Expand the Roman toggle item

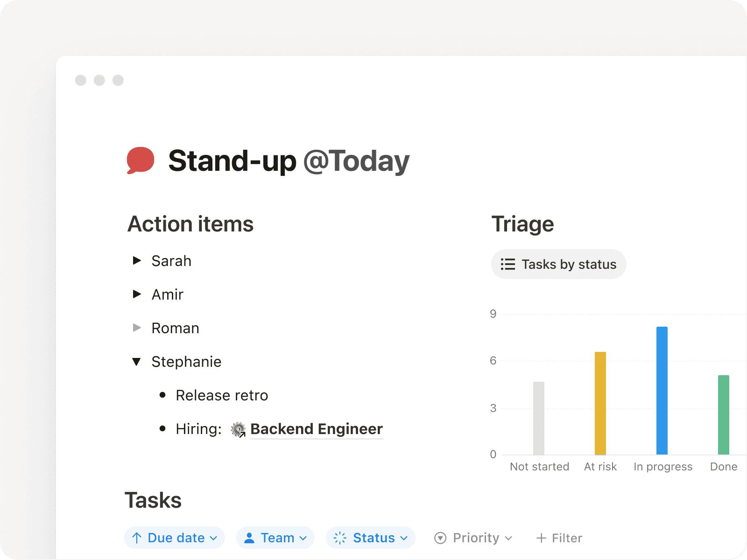(x=137, y=328)
